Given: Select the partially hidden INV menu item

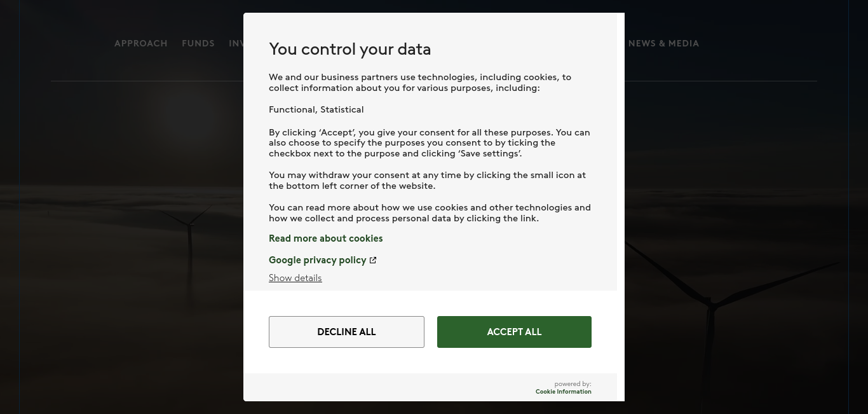Looking at the screenshot, I should pyautogui.click(x=236, y=43).
